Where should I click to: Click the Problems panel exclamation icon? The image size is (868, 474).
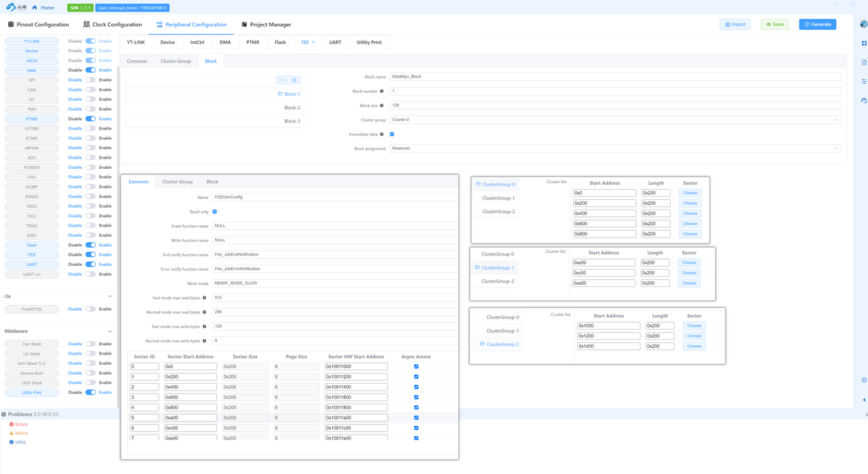pos(4,414)
